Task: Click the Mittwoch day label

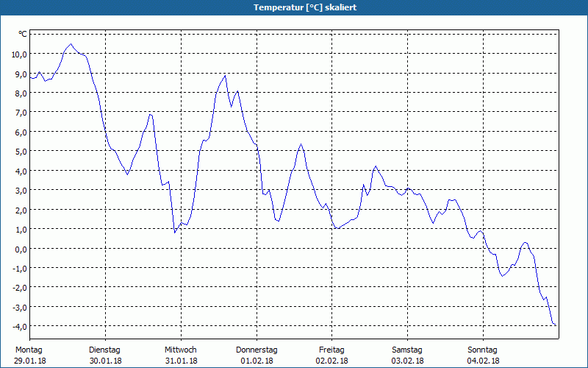Action: pos(181,350)
